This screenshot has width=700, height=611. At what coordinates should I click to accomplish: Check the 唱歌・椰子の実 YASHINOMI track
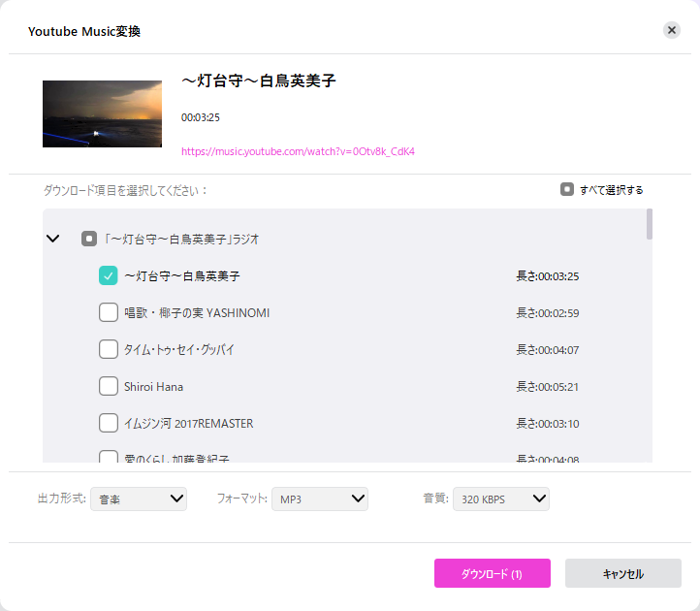pyautogui.click(x=109, y=313)
